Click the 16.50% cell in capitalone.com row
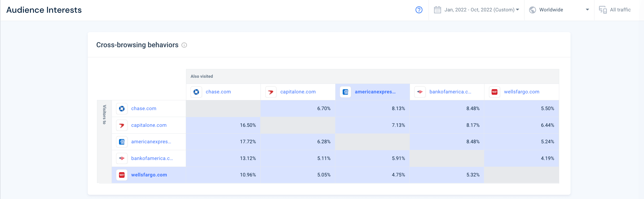This screenshot has height=199, width=644. [223, 125]
